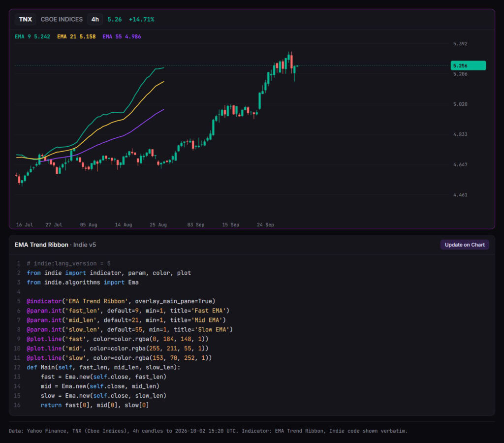Click the 4.461 price axis label

pyautogui.click(x=460, y=195)
